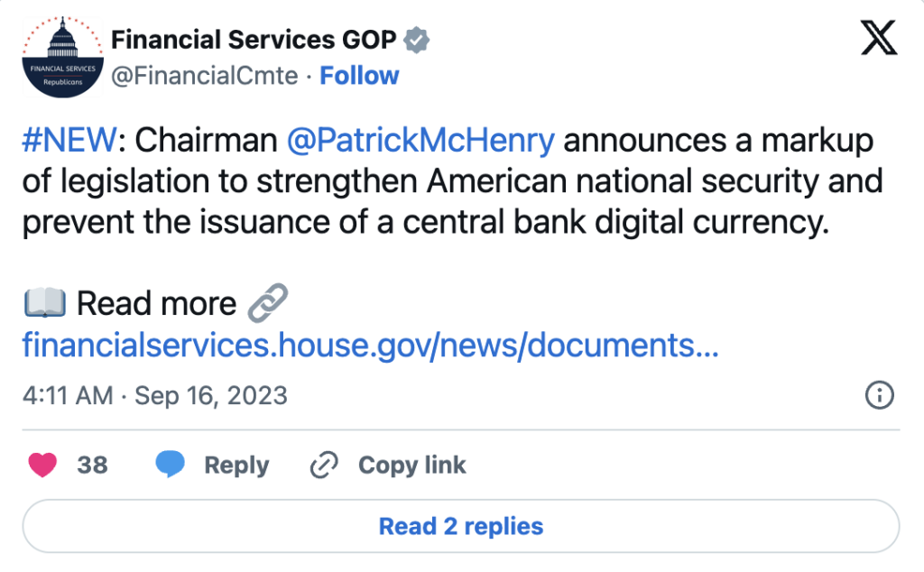Open the tweet info circle icon

879,395
